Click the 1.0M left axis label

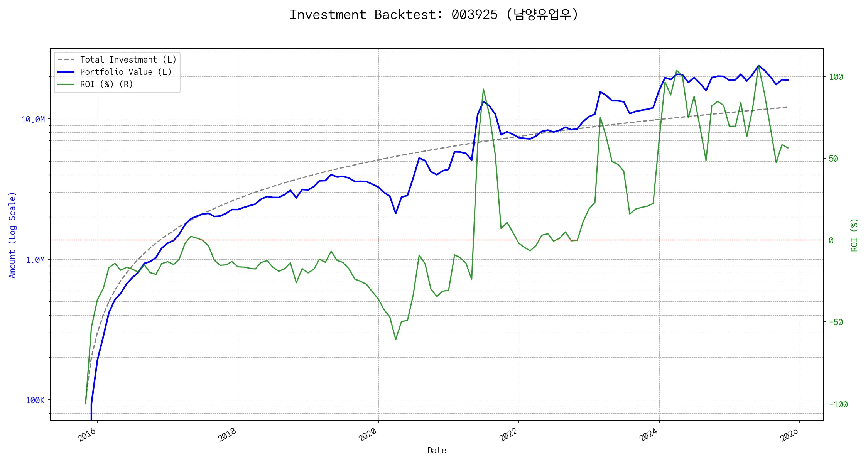tap(35, 260)
